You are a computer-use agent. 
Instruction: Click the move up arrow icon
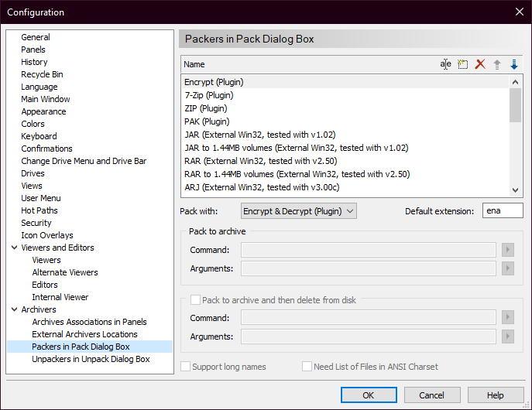[x=497, y=64]
